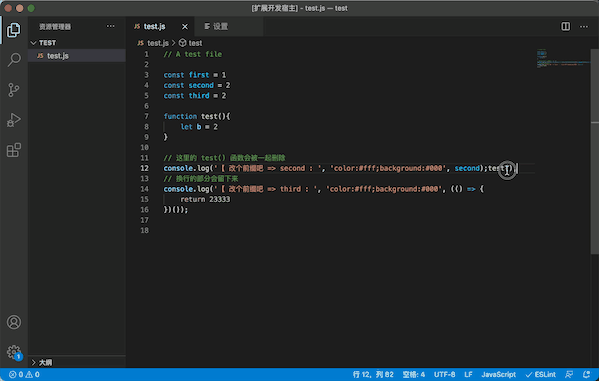Click the '// A test file' comment
This screenshot has height=381, width=599.
click(193, 54)
